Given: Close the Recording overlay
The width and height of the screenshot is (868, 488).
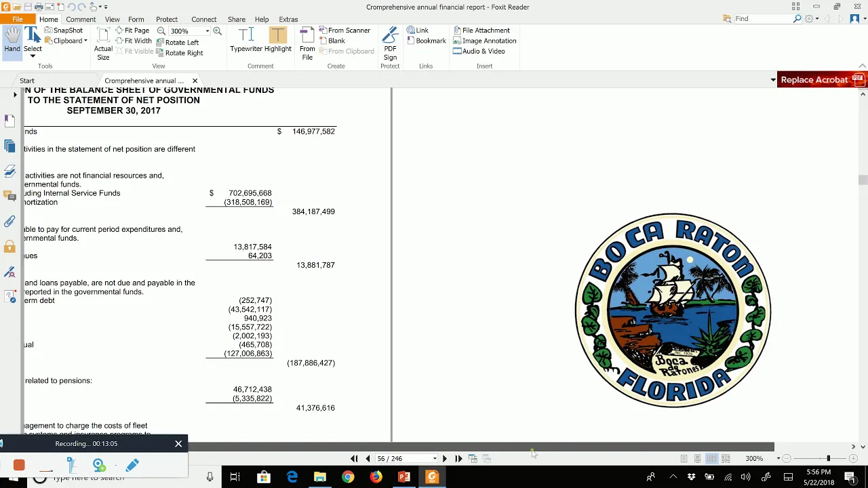Looking at the screenshot, I should click(x=178, y=443).
